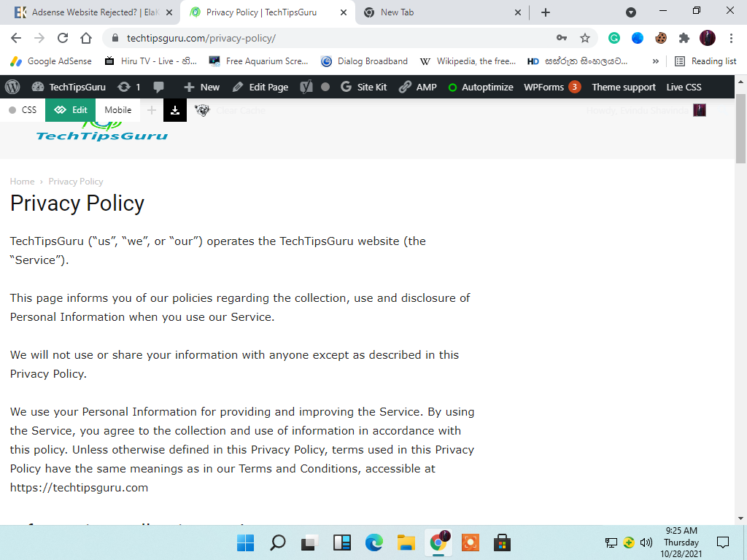Viewport: 747px width, 560px height.
Task: Open taskbar Search icon
Action: click(278, 542)
